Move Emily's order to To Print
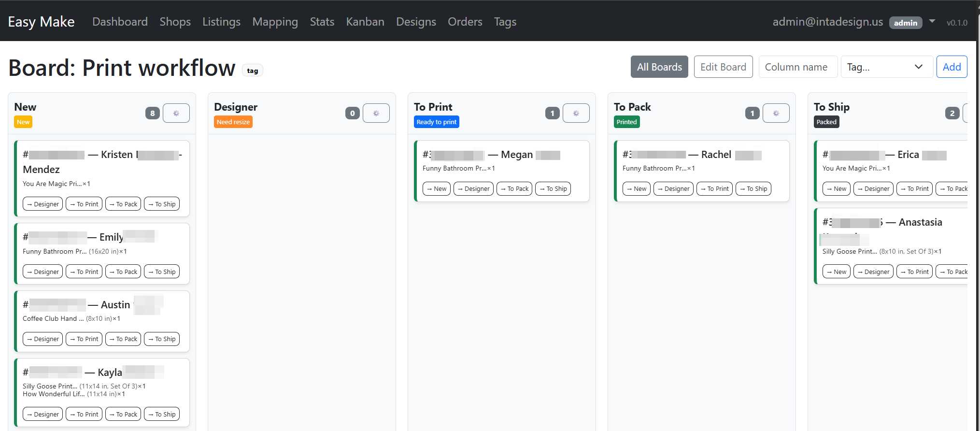The width and height of the screenshot is (980, 431). (84, 272)
